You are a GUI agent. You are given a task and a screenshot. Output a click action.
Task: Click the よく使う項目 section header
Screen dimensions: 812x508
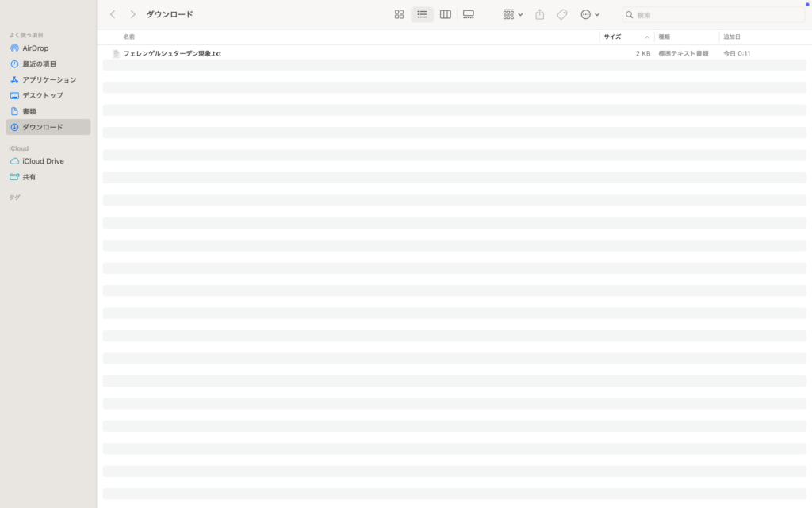coord(26,35)
